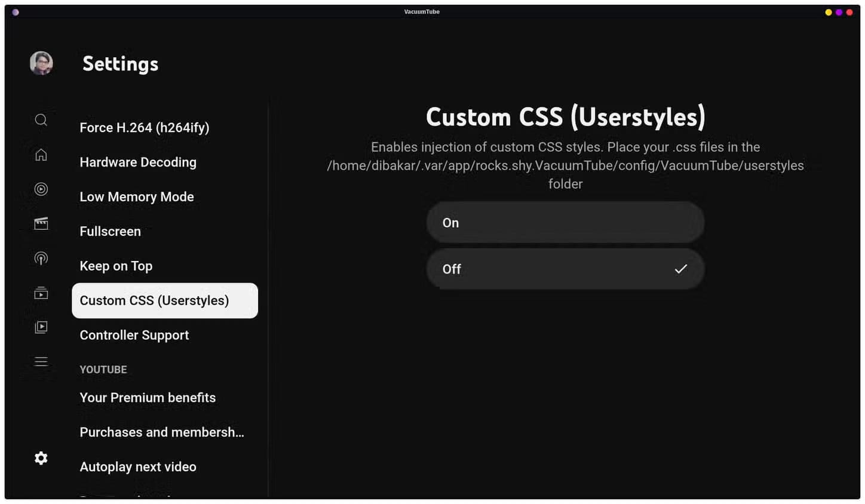Click the Library icon in the sidebar

tap(41, 327)
